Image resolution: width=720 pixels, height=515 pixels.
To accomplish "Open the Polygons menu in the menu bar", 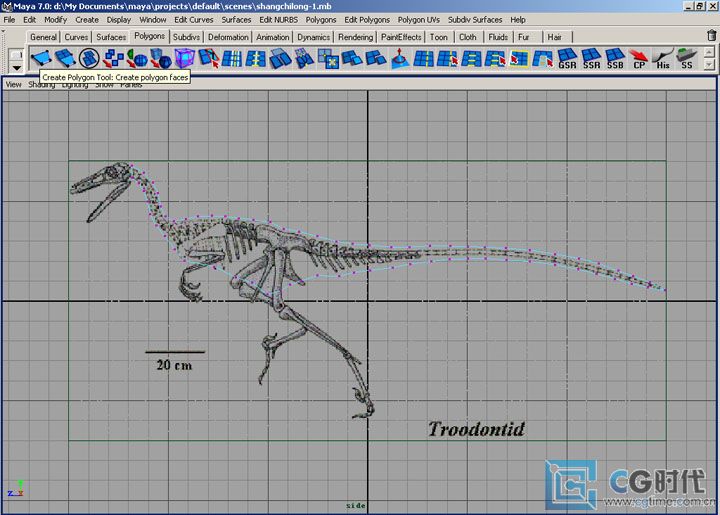I will click(x=321, y=20).
